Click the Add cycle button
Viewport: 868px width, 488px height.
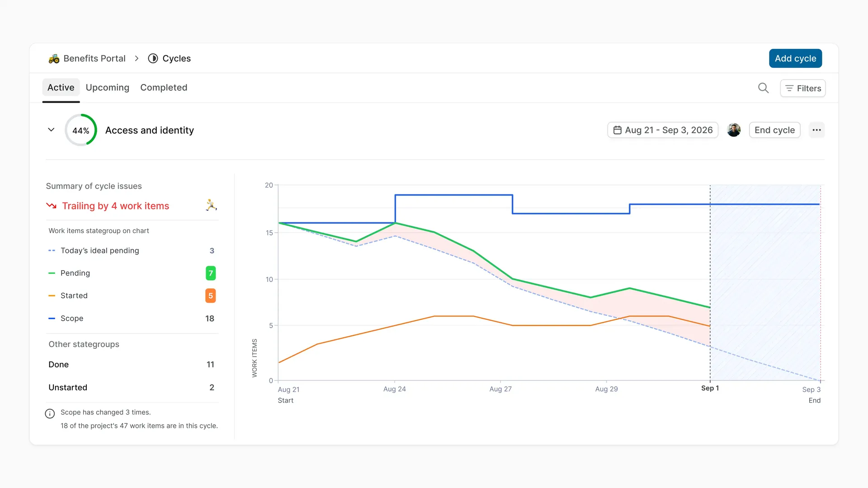coord(795,58)
